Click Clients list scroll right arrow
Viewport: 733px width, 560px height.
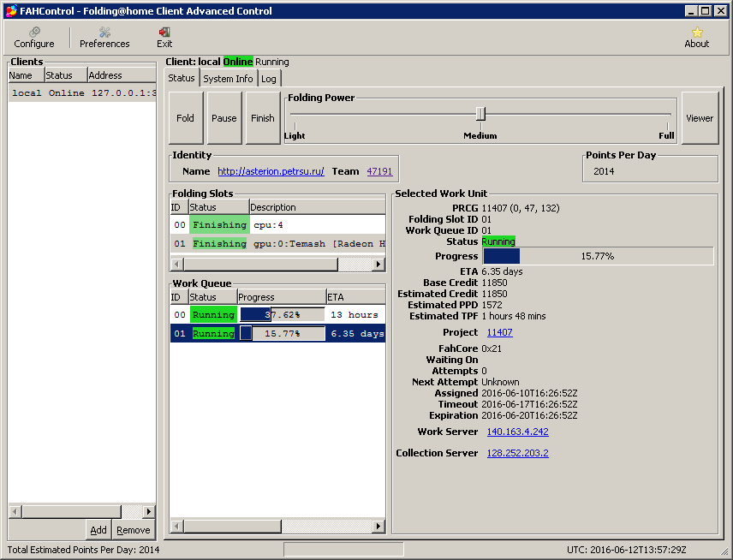(149, 511)
